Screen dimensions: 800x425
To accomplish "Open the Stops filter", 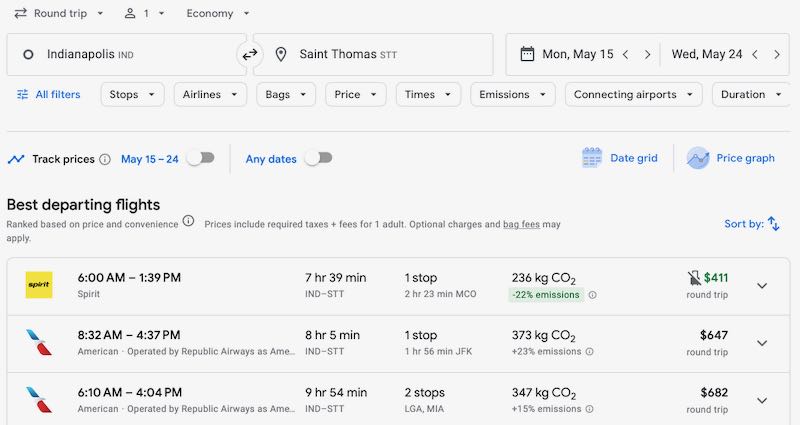I will [x=132, y=95].
